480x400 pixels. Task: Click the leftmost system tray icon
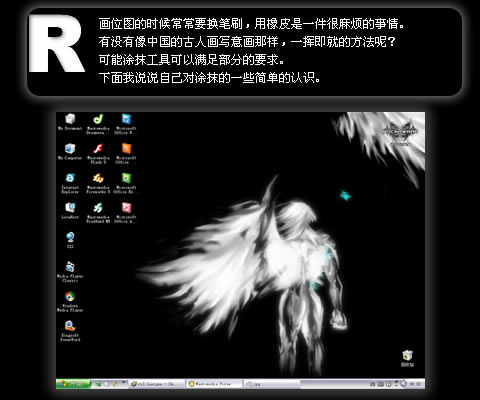[x=373, y=384]
